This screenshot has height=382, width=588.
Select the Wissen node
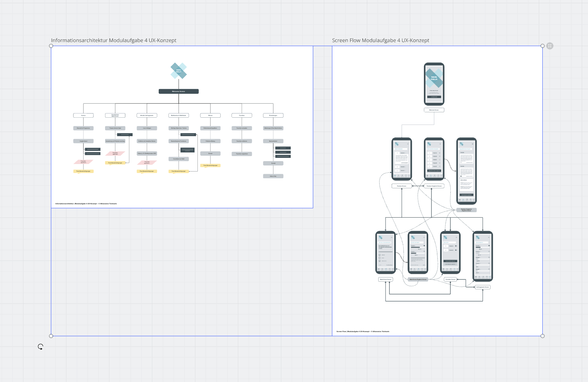click(210, 116)
